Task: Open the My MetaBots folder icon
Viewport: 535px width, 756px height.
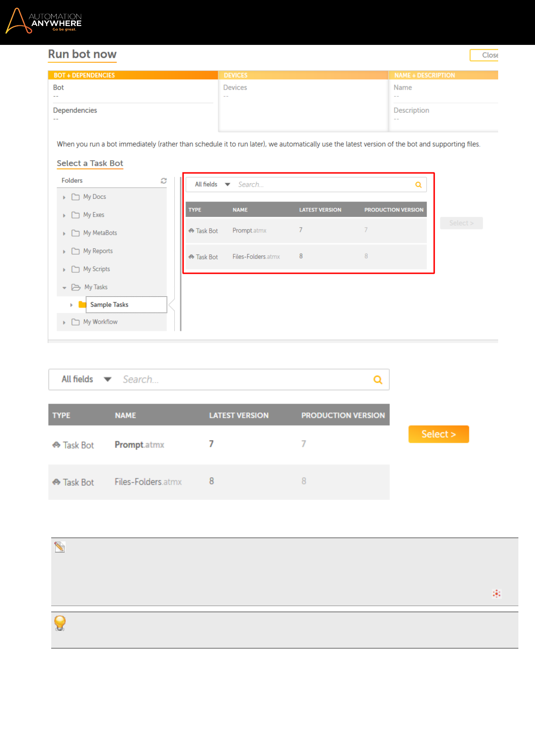Action: coord(75,233)
